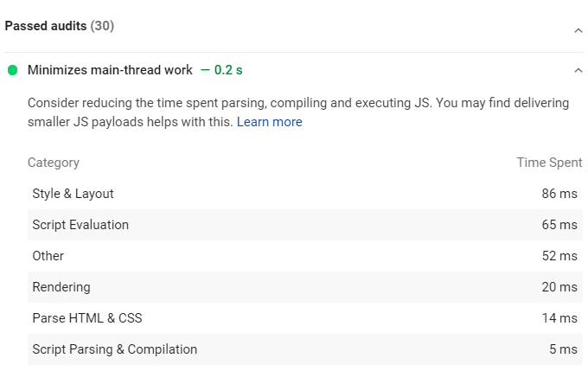The image size is (588, 371).
Task: Open the Learn more link
Action: (269, 122)
